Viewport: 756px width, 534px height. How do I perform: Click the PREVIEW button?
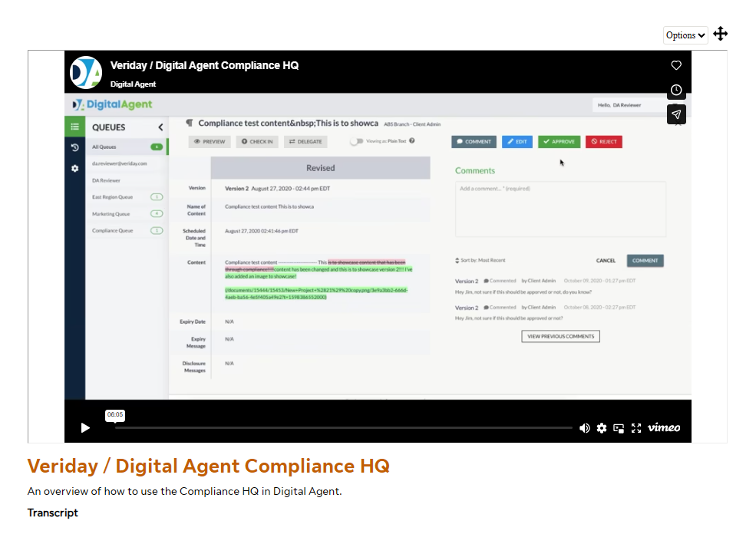pos(210,142)
